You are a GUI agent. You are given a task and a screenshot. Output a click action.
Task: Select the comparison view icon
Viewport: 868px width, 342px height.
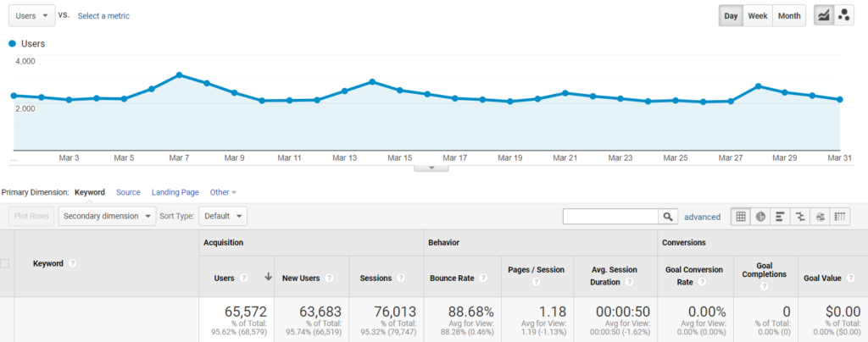tap(800, 217)
